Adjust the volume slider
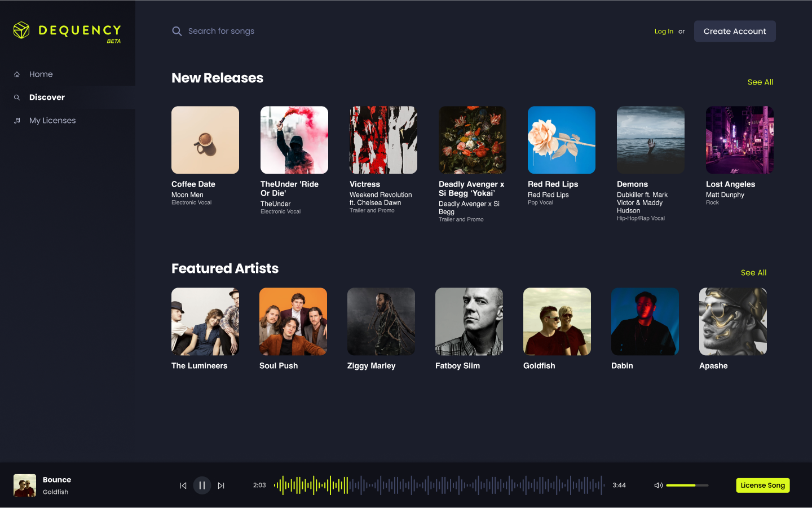 687,485
